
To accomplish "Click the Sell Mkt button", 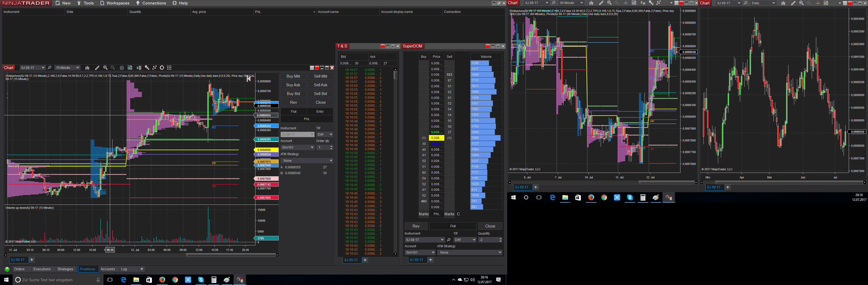I will click(x=320, y=76).
